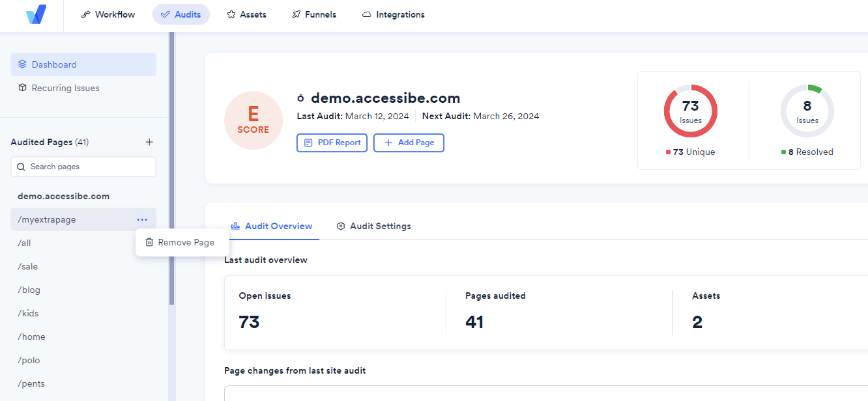
Task: Click the Page changes from last site audit heading
Action: (x=295, y=370)
